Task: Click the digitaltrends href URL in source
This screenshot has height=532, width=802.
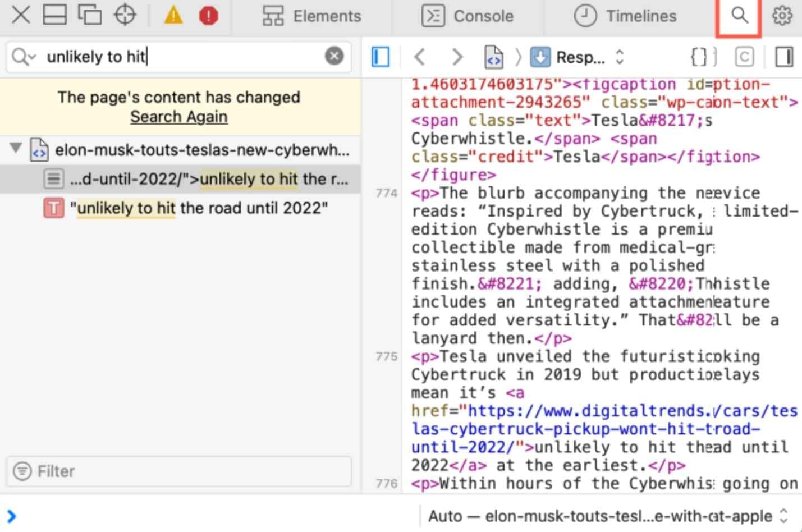Action: [604, 429]
